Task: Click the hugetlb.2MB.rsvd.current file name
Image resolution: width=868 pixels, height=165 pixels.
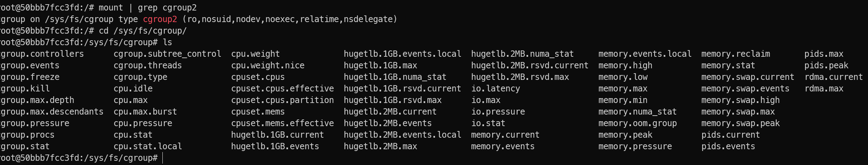Action: pyautogui.click(x=530, y=66)
